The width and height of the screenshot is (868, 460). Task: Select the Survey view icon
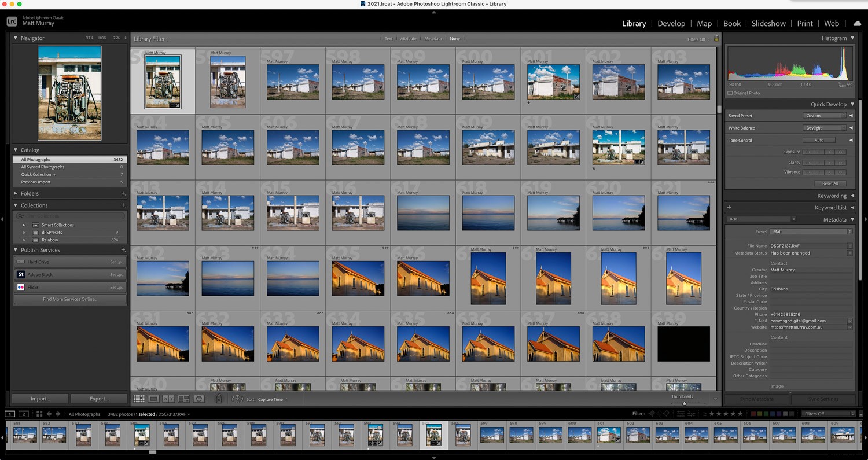(183, 399)
